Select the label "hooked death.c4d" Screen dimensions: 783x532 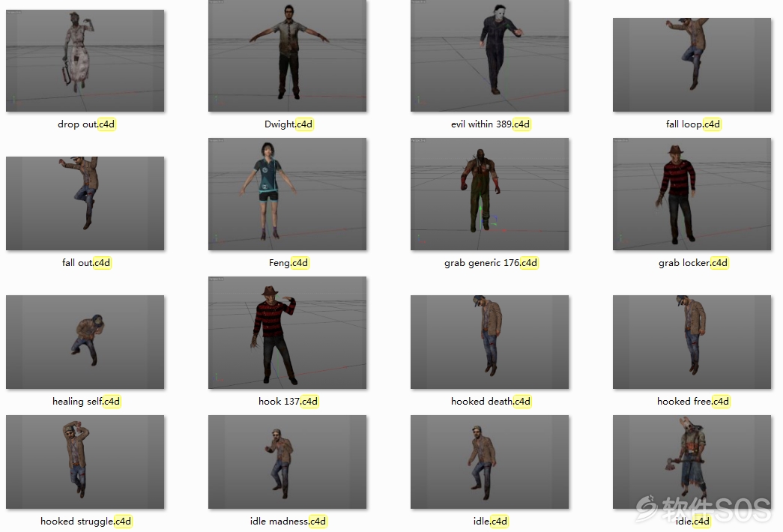[490, 401]
